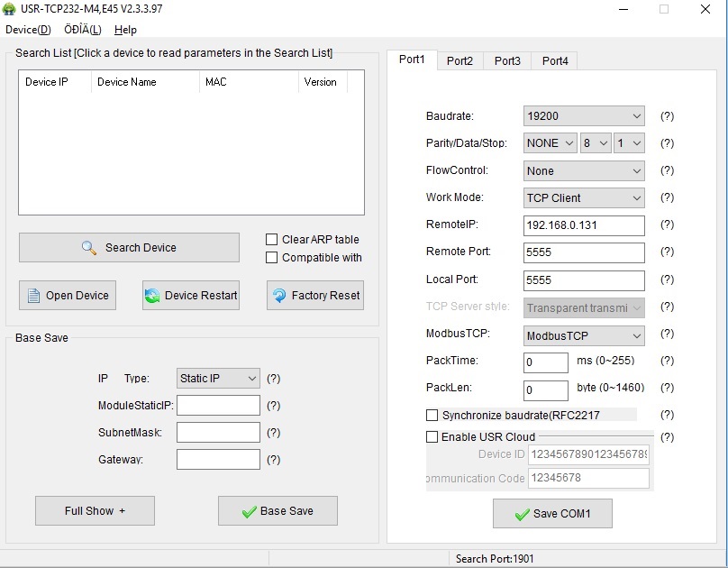Click the ModuleStaticIP (?) help mark

pos(274,406)
